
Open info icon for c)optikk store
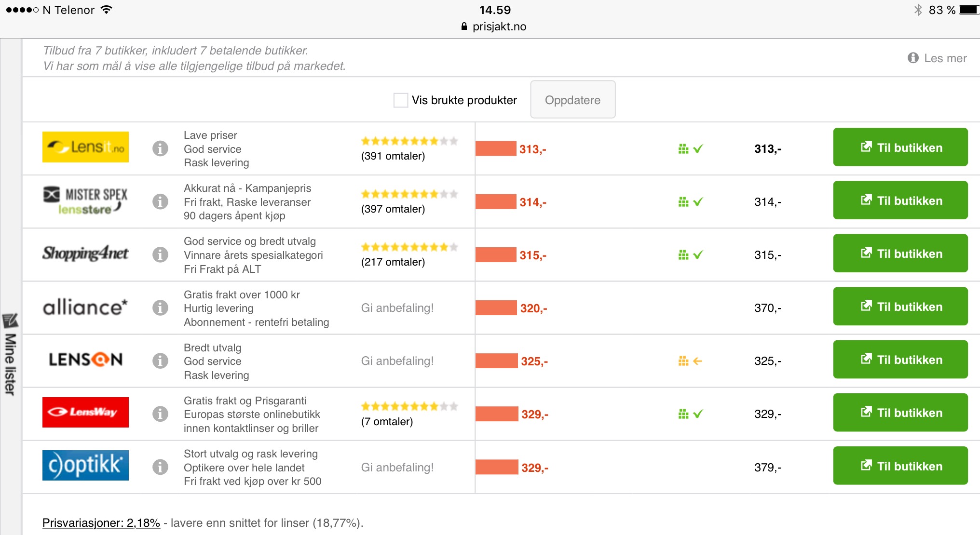pyautogui.click(x=160, y=467)
